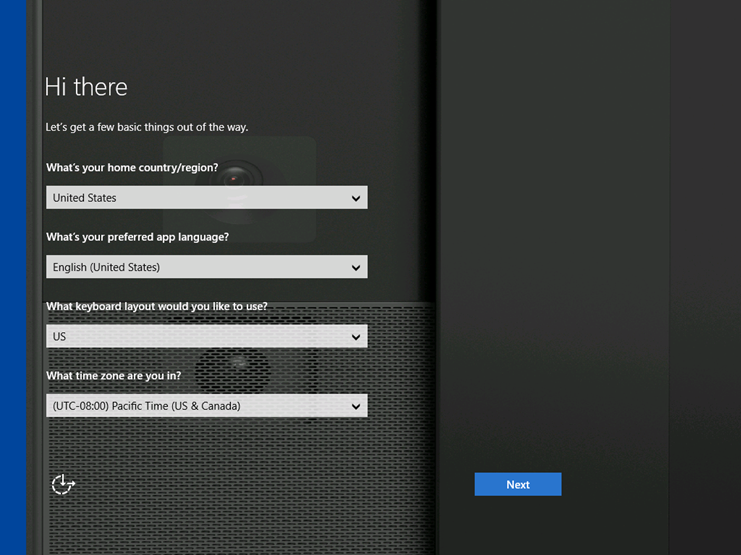Open the Ease of Access icon
The image size is (741, 555).
(63, 485)
